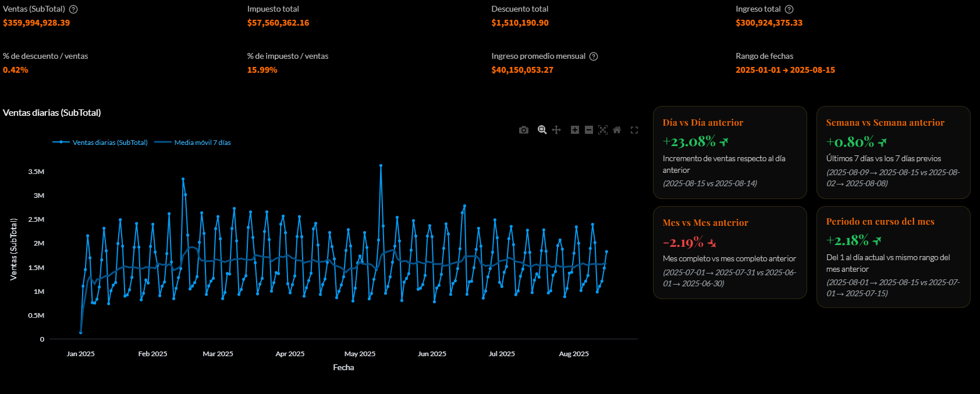Click the Rango de fechas value
Image resolution: width=980 pixels, height=394 pixels.
785,70
